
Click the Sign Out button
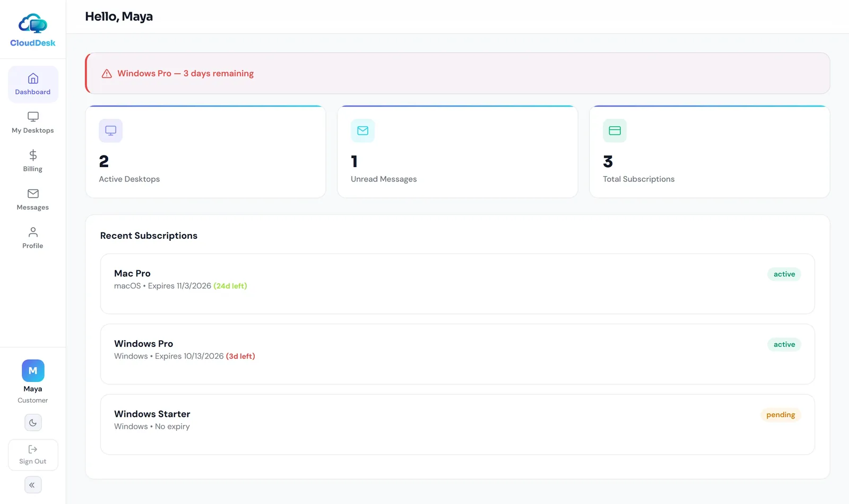(33, 455)
